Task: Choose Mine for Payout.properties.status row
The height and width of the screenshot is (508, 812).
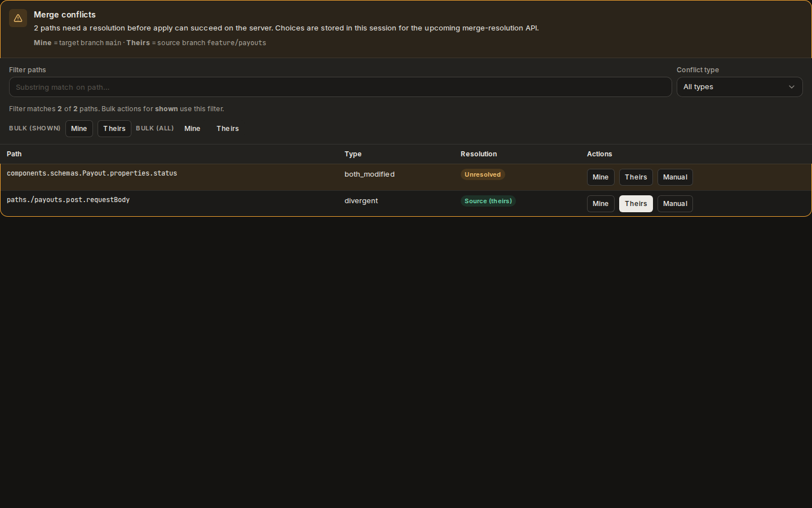Action: pyautogui.click(x=601, y=177)
